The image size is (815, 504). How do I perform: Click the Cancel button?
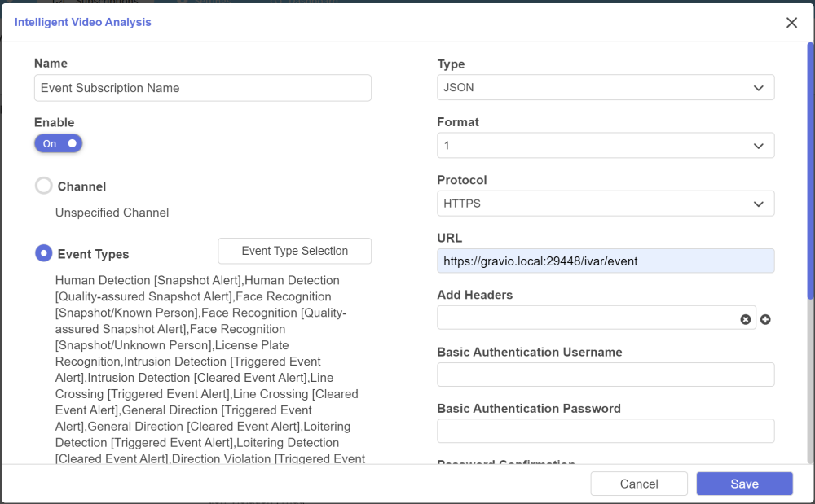point(639,484)
